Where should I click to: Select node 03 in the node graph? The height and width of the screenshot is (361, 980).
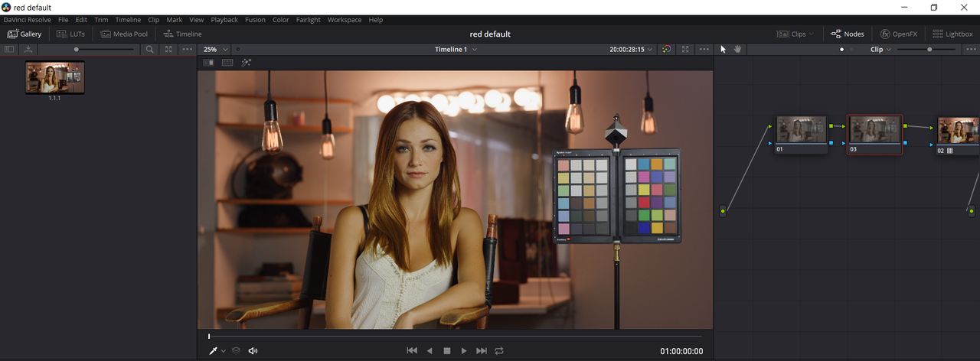[874, 135]
